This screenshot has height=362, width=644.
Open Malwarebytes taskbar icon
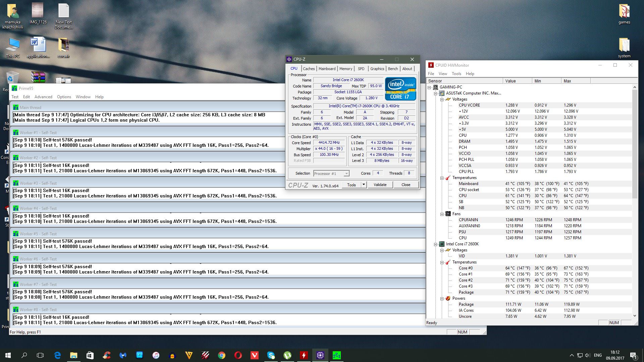point(123,355)
